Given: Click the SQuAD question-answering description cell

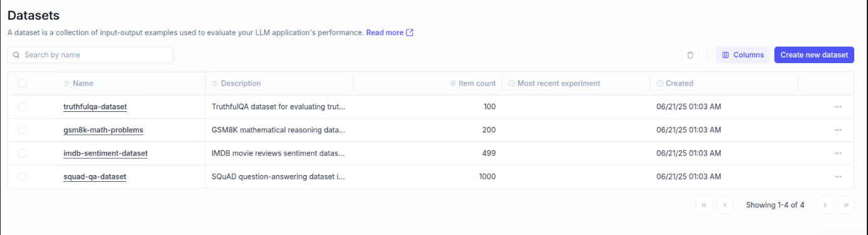Looking at the screenshot, I should (x=279, y=177).
